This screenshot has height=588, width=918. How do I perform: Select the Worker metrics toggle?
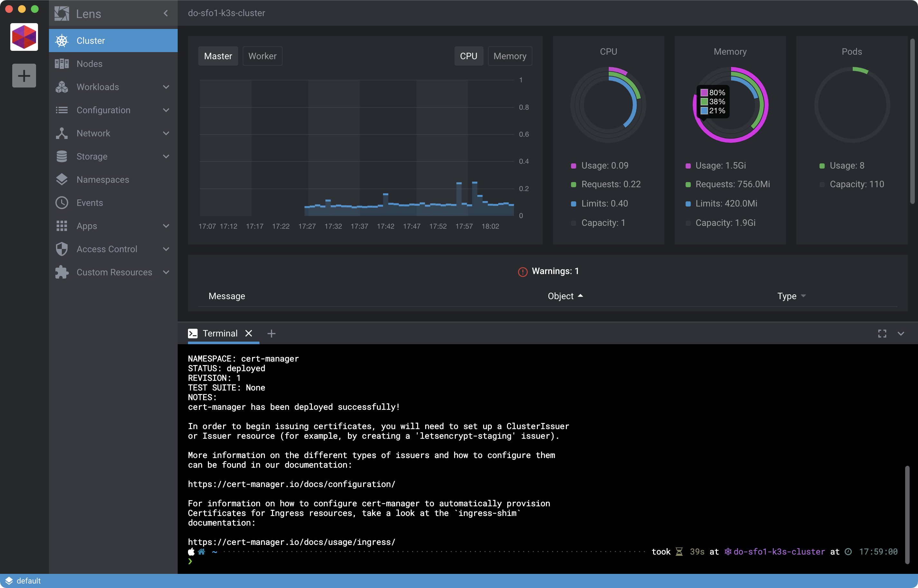[262, 56]
